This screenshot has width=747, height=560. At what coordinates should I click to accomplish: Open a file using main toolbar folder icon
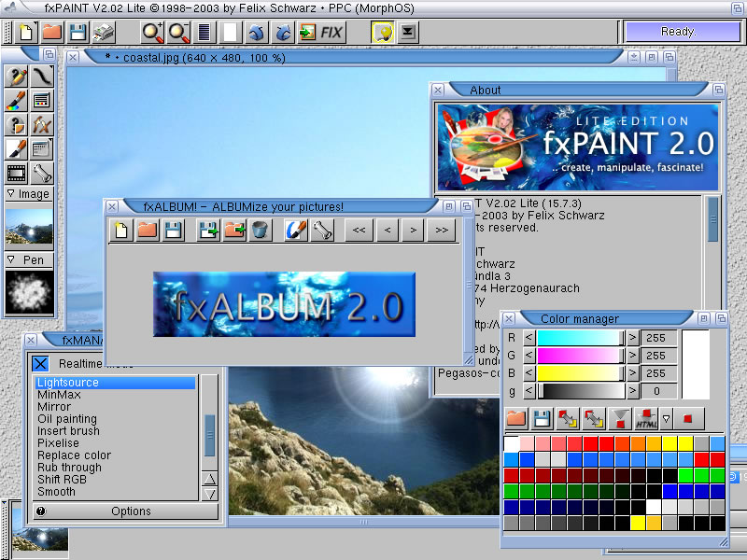pos(52,33)
